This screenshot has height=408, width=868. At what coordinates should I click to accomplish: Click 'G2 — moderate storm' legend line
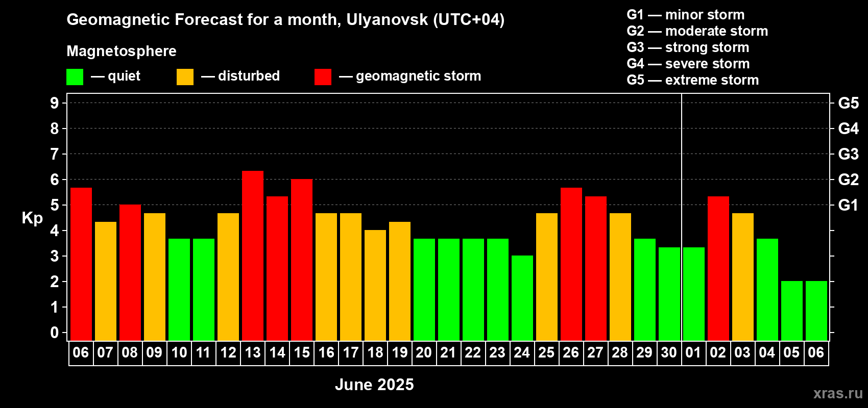697,31
